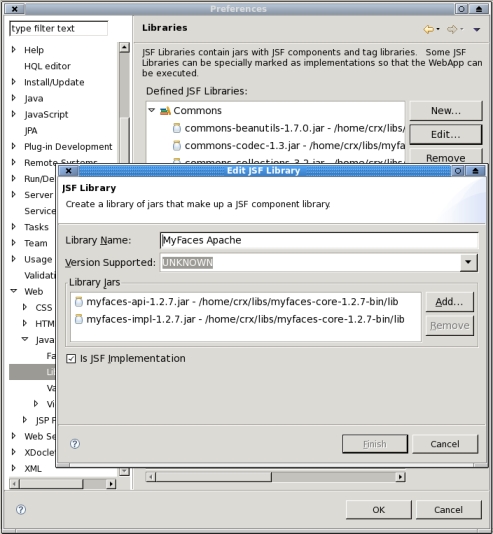The height and width of the screenshot is (534, 493).
Task: Click the Add... button for Library Jars
Action: pyautogui.click(x=449, y=302)
